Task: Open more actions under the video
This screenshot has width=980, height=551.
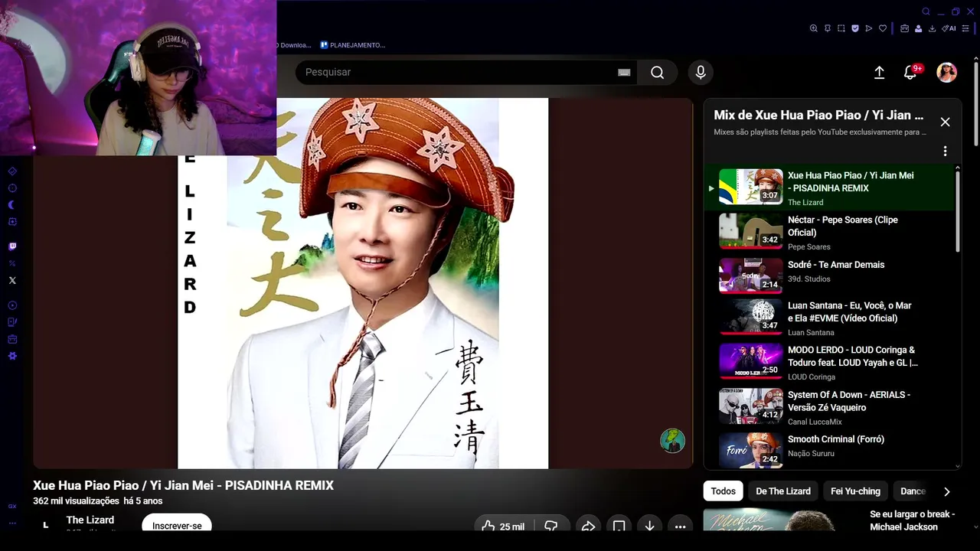Action: [680, 527]
